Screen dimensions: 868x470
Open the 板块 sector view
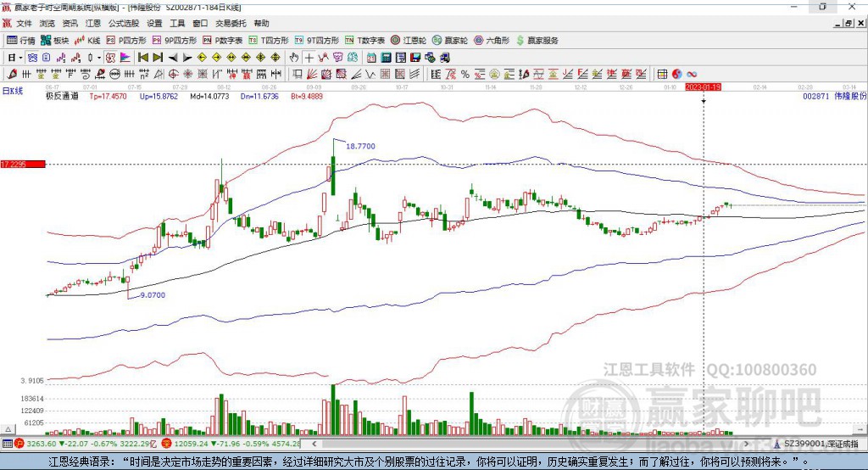55,41
